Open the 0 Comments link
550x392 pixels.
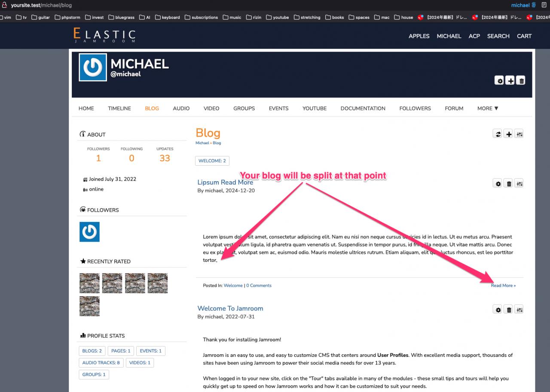pos(259,286)
